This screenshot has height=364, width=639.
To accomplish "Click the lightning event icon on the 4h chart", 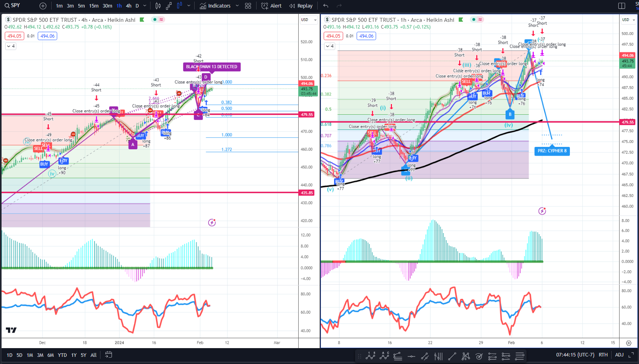I will (212, 223).
